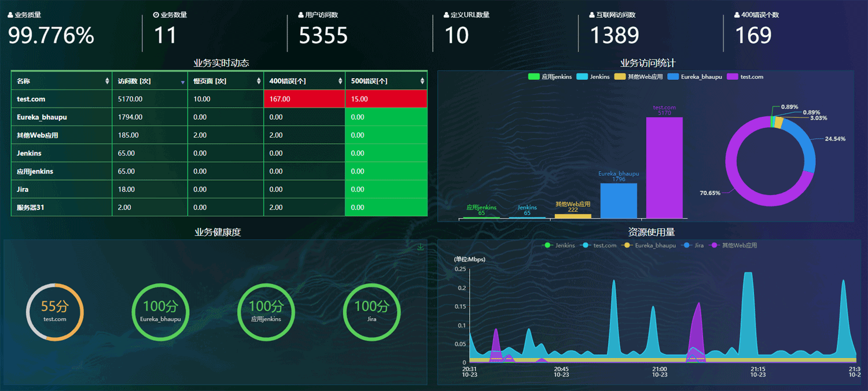The height and width of the screenshot is (391, 868).
Task: Click the 10.00 slow page cell
Action: click(226, 99)
